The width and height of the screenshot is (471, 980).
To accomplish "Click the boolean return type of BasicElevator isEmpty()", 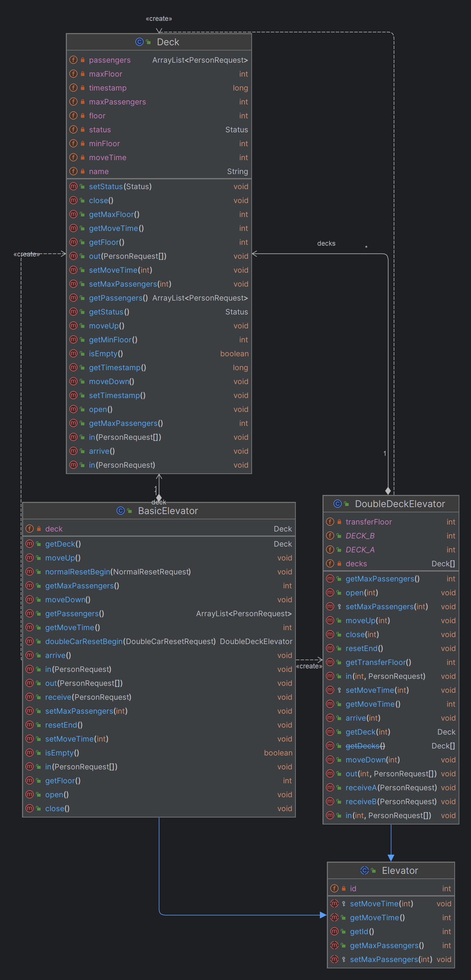I will tap(278, 753).
